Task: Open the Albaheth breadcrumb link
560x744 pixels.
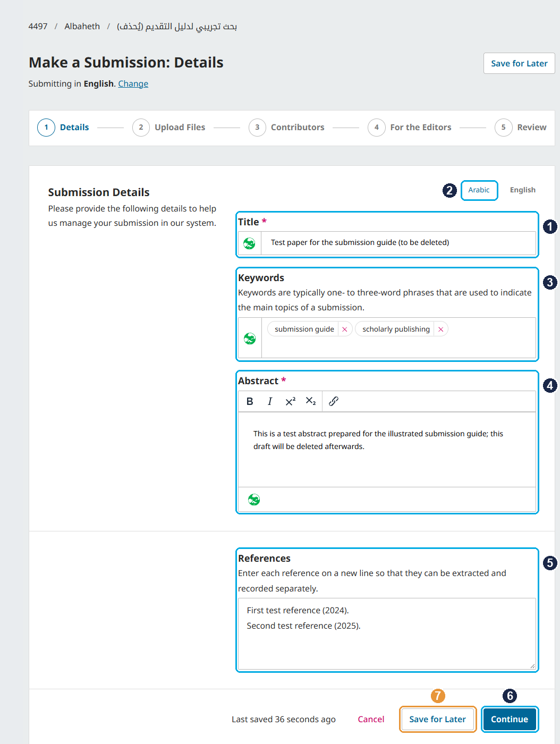Action: (82, 27)
